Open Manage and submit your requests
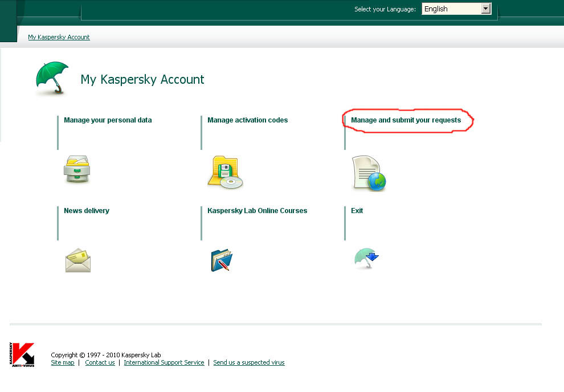Image resolution: width=564 pixels, height=392 pixels. pos(406,120)
